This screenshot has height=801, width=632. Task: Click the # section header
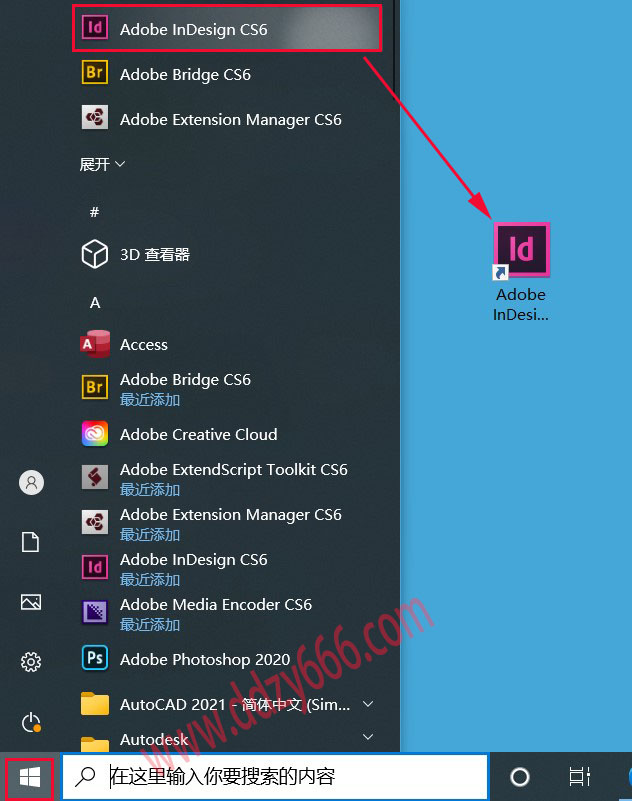pos(94,211)
